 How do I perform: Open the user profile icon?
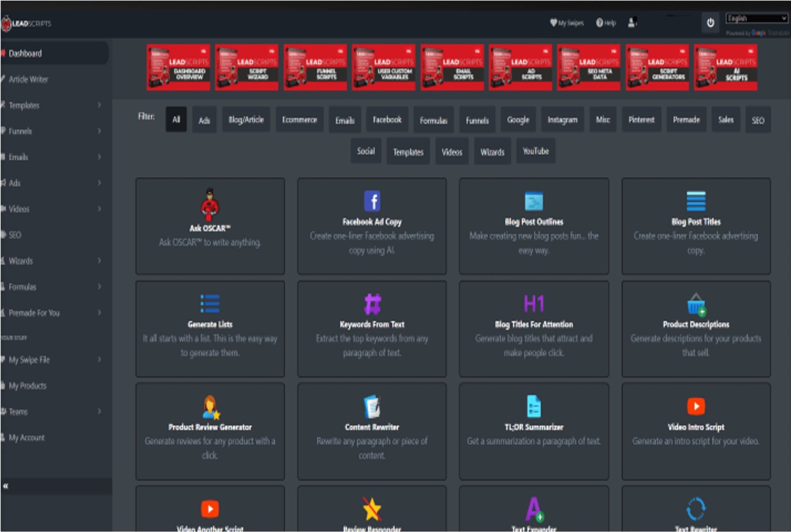click(632, 23)
